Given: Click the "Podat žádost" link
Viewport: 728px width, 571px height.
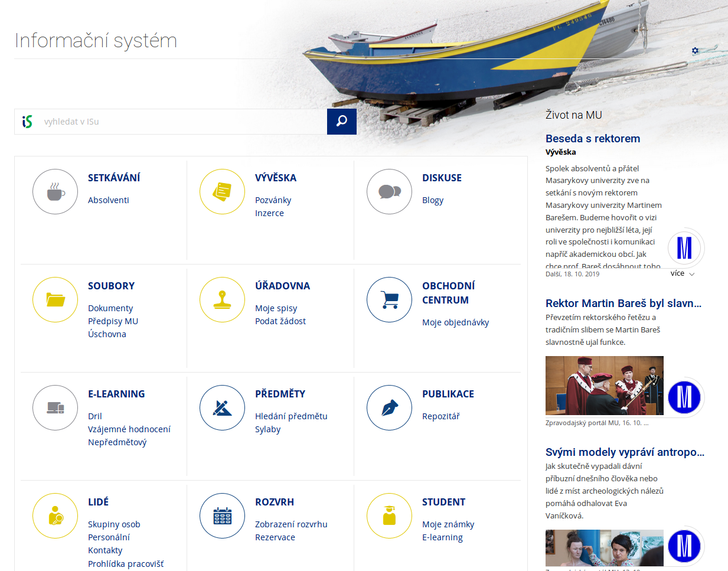Looking at the screenshot, I should pyautogui.click(x=280, y=321).
